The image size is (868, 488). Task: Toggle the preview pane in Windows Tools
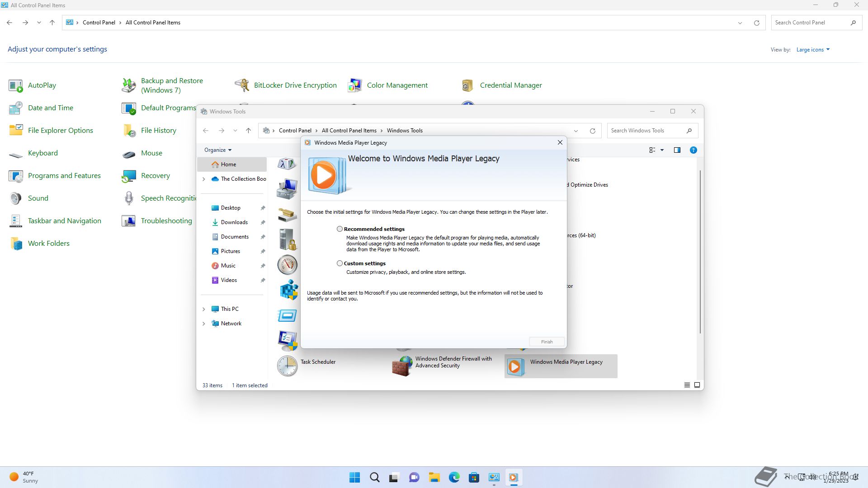click(677, 150)
